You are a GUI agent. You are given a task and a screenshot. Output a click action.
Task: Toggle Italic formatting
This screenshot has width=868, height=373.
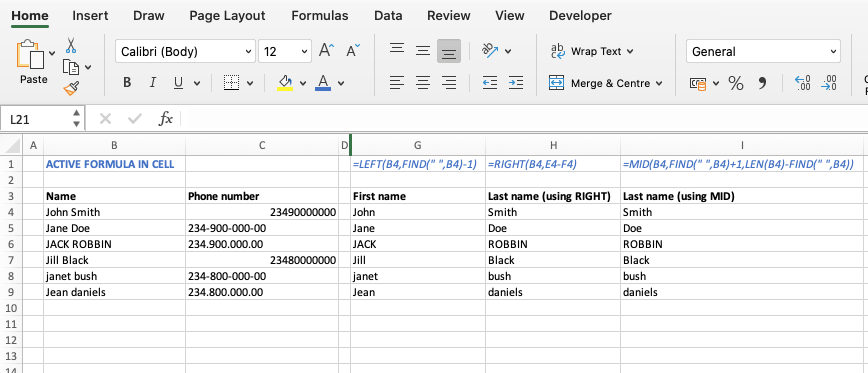coord(153,83)
